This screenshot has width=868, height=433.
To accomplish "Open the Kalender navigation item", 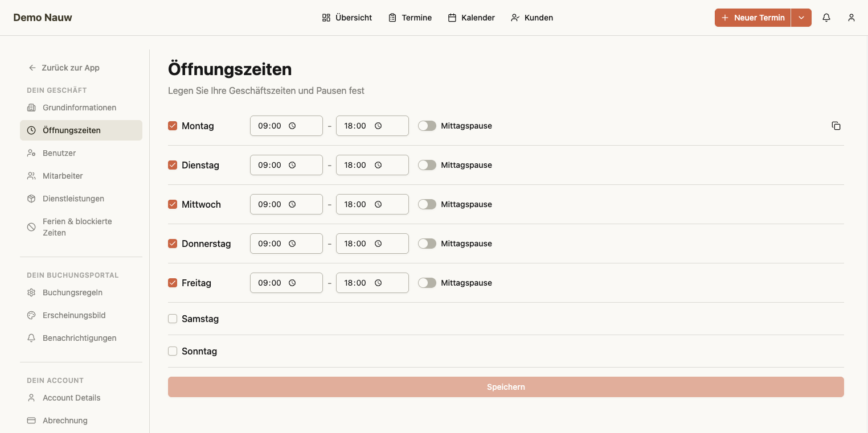I will (472, 18).
